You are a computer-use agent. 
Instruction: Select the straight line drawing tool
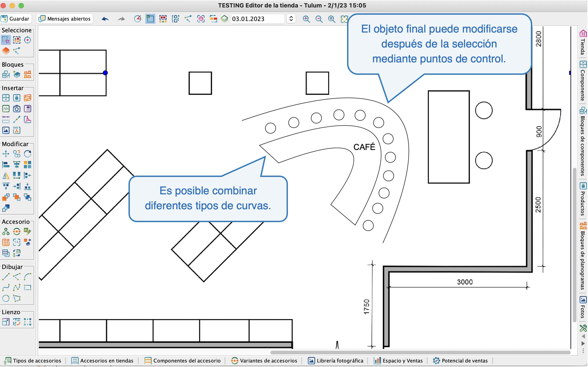[6, 277]
